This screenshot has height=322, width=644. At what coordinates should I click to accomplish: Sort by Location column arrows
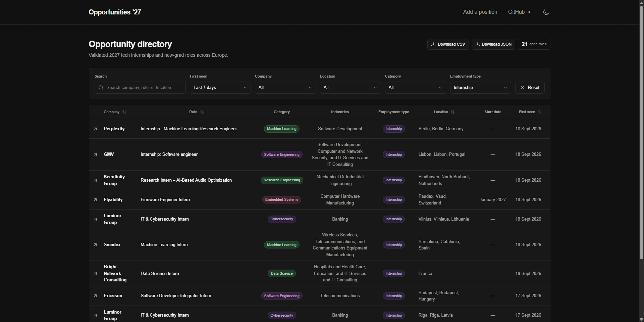tap(452, 112)
